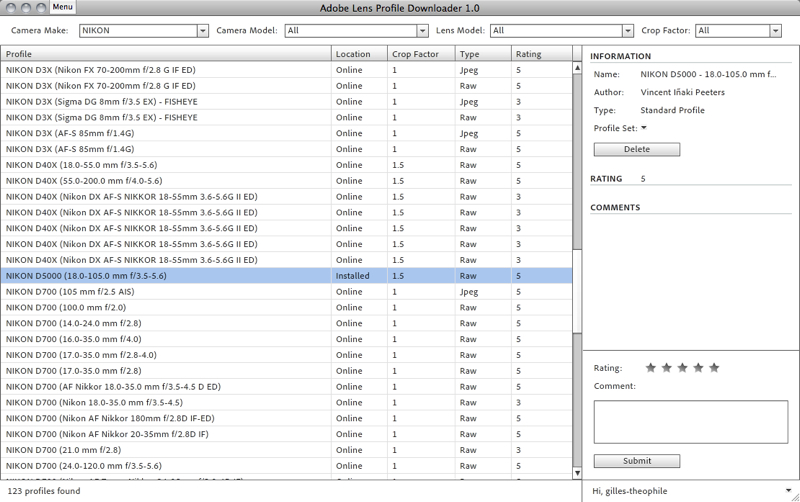Viewport: 800px width, 502px height.
Task: Select NIKON D40X (18.0-55.0 mm f/3.5-5.6)
Action: (286, 165)
